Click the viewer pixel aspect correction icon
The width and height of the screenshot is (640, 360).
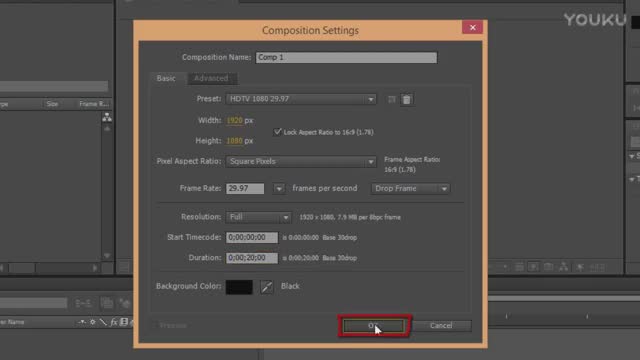pyautogui.click(x=519, y=267)
